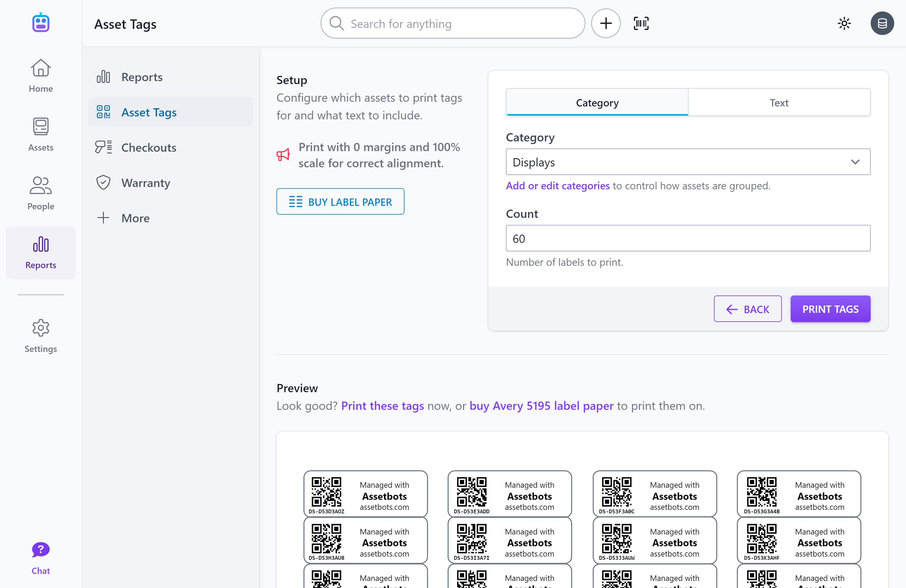Open the People section
This screenshot has height=588, width=906.
[x=41, y=193]
